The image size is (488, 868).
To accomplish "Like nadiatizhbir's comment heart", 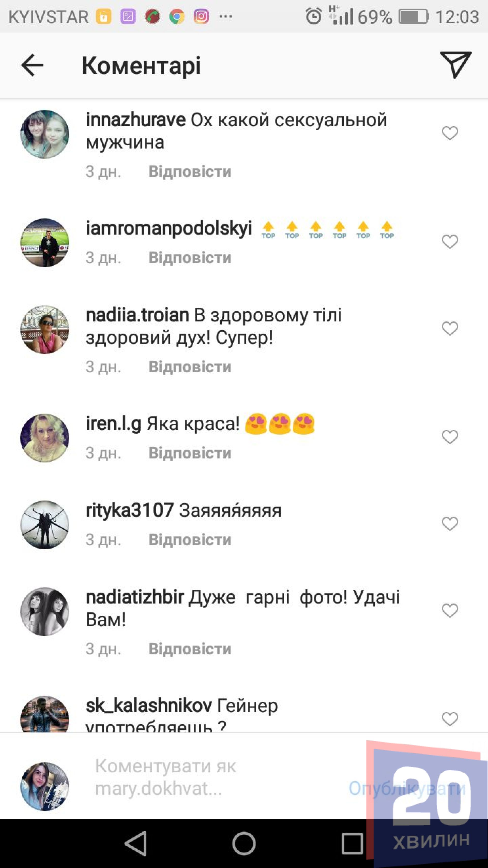I will click(x=450, y=611).
